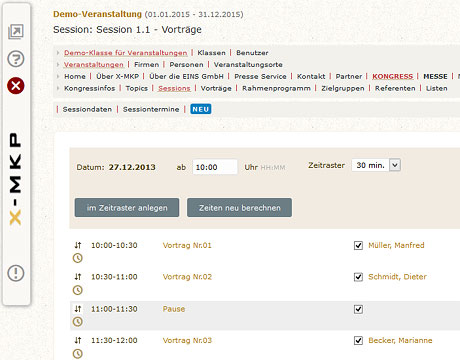Viewport: 460px width, 360px height.
Task: Select the Vorträge menu item
Action: [x=216, y=88]
